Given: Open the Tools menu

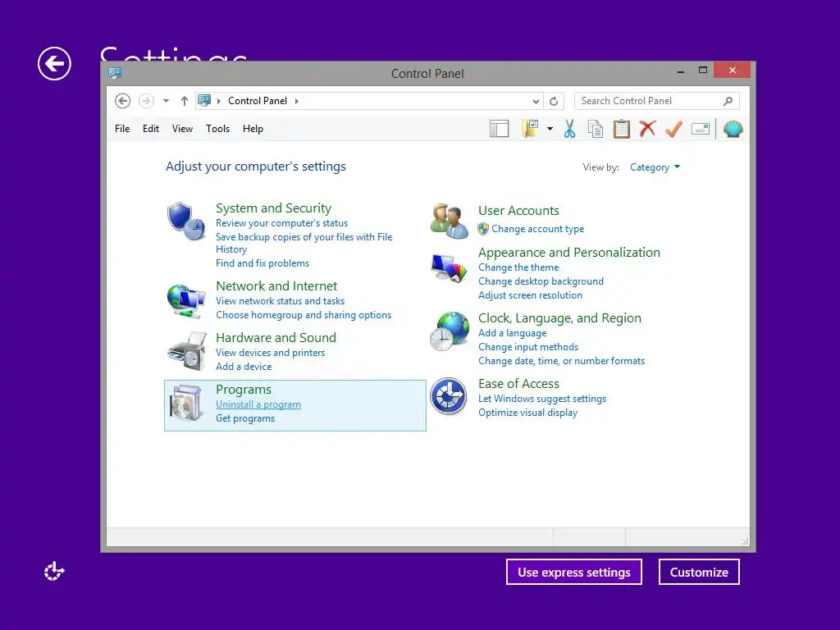Looking at the screenshot, I should 217,129.
